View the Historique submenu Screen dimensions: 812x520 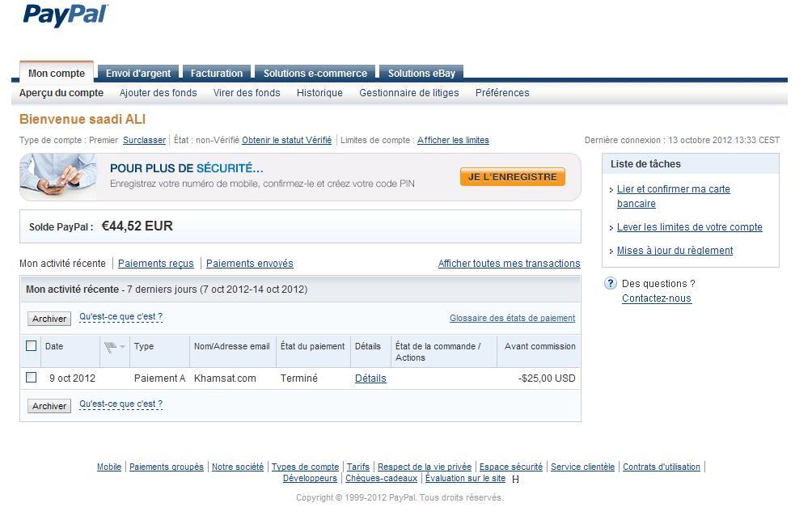coord(319,93)
